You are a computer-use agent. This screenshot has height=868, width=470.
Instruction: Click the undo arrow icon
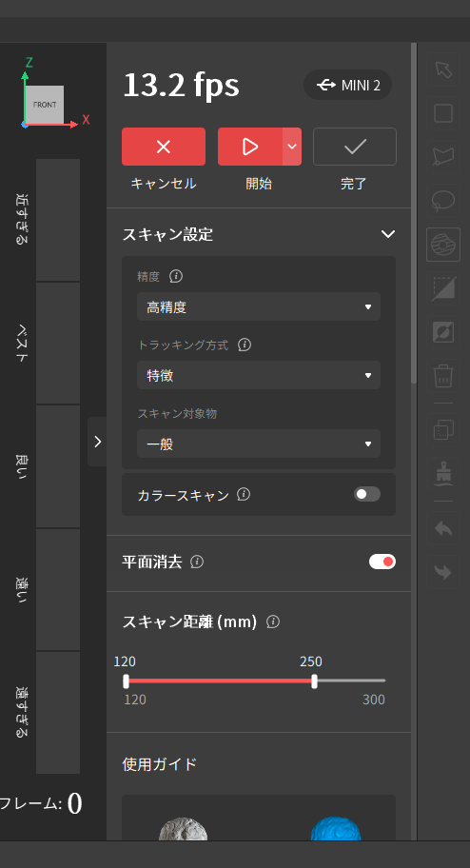[443, 528]
